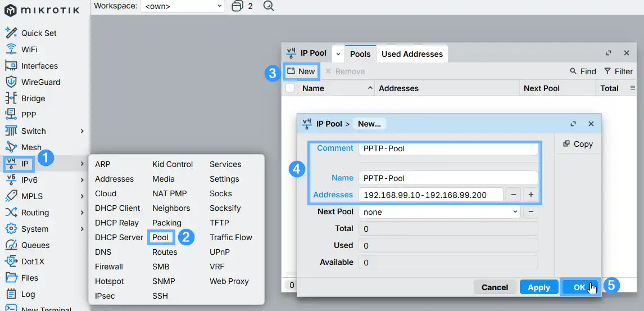Image resolution: width=644 pixels, height=311 pixels.
Task: Sort pools by the Name column
Action: (337, 88)
